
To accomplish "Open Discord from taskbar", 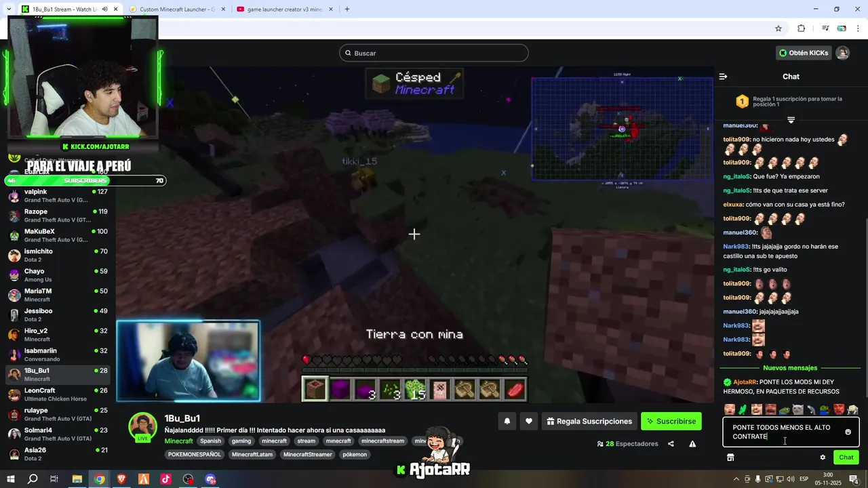I will tap(211, 479).
